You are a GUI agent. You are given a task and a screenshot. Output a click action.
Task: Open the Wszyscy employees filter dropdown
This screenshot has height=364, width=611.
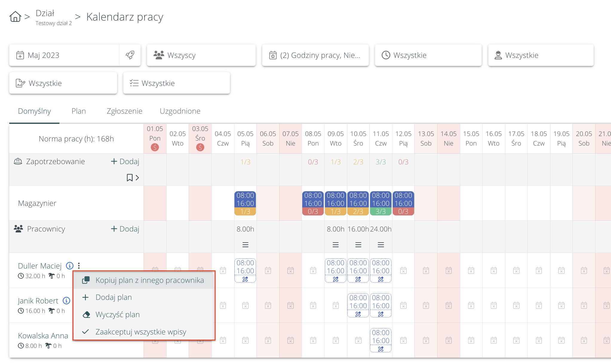pos(201,55)
